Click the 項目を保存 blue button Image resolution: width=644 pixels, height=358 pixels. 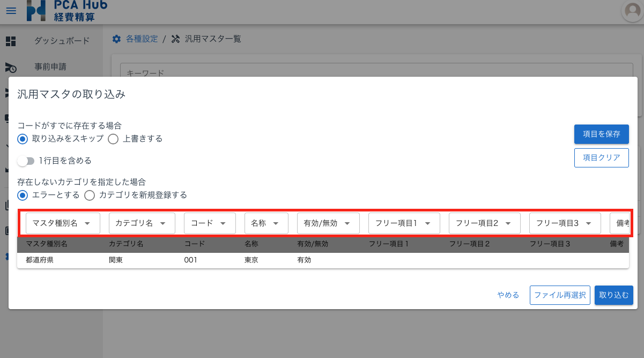(601, 134)
